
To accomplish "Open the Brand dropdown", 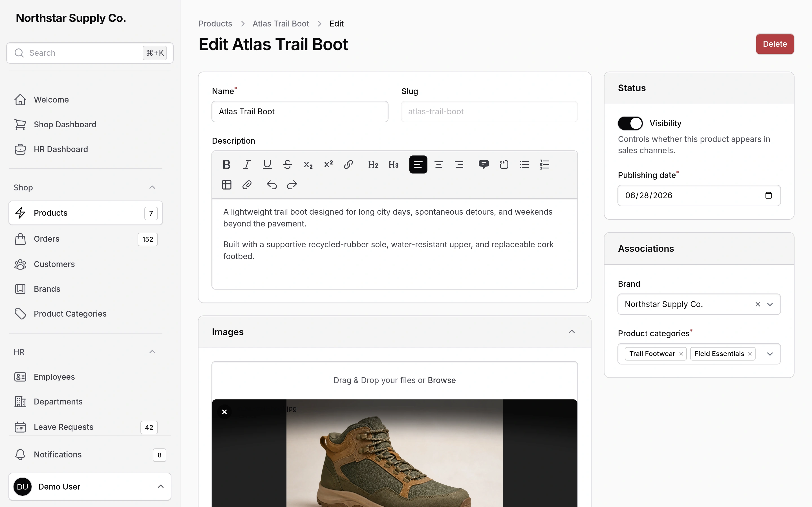I will point(770,304).
